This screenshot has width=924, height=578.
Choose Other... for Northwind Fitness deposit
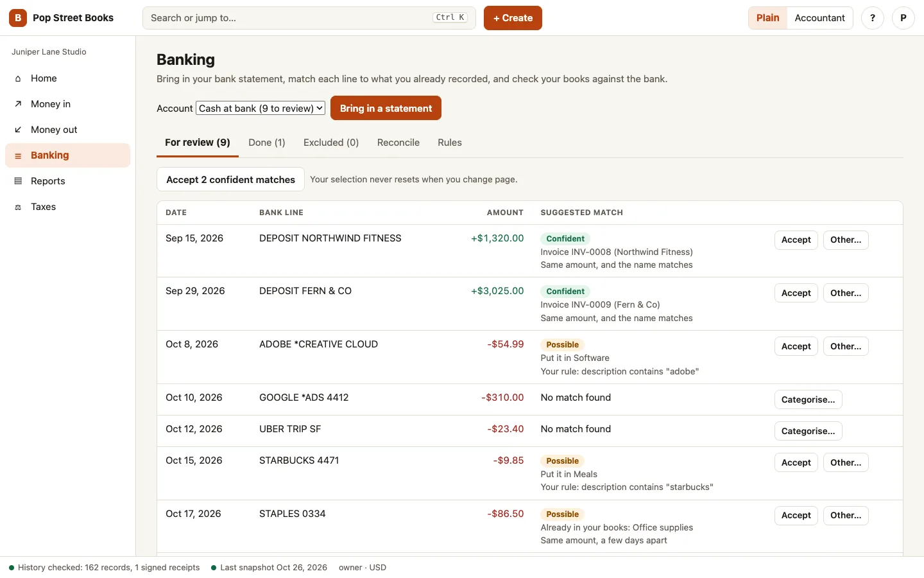846,240
